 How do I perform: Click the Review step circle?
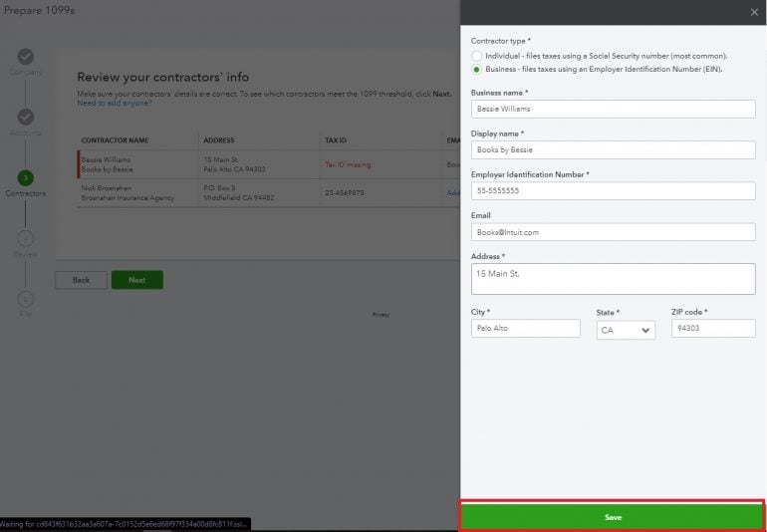pos(26,238)
